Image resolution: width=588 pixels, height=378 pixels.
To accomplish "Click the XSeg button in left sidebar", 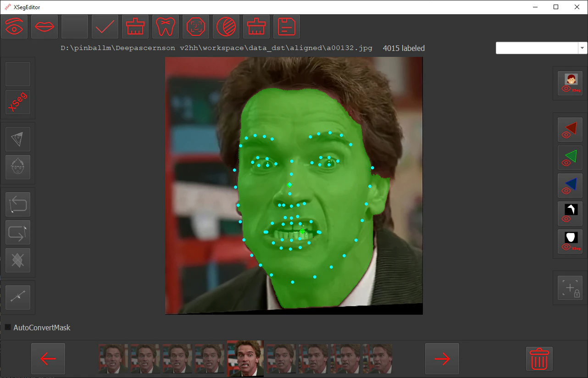I will pyautogui.click(x=18, y=102).
